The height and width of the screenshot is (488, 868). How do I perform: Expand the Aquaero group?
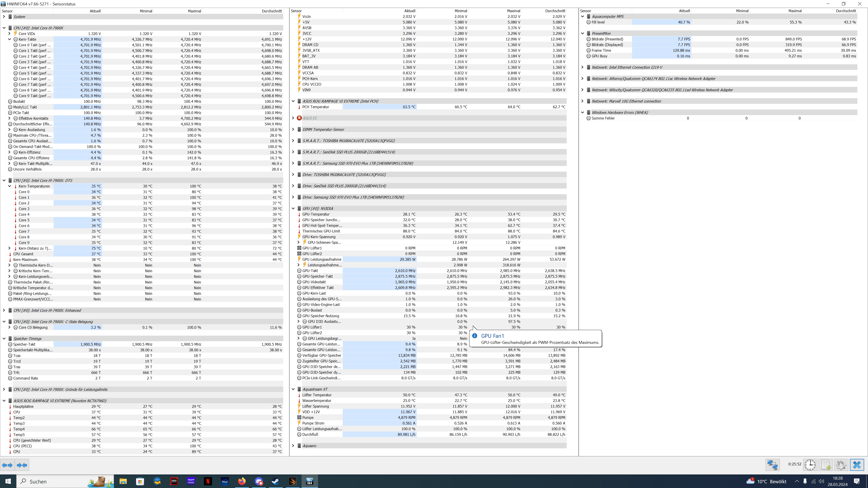pos(293,446)
